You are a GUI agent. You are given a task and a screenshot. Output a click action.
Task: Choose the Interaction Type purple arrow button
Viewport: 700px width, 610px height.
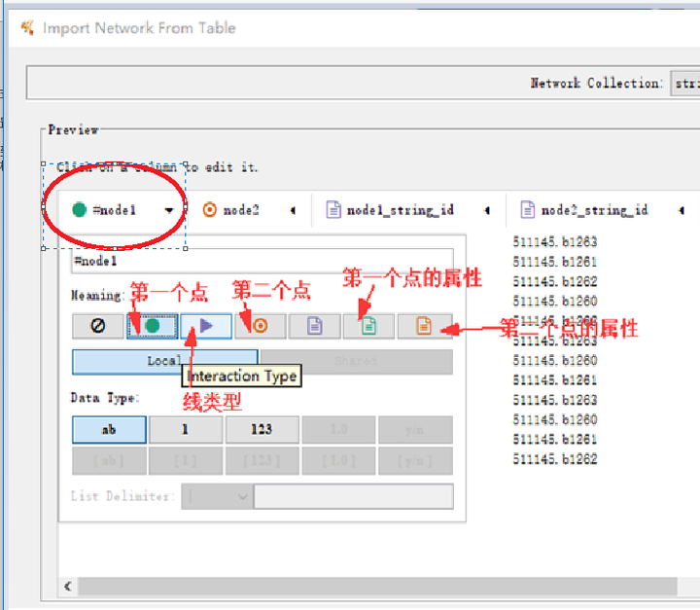click(x=206, y=326)
